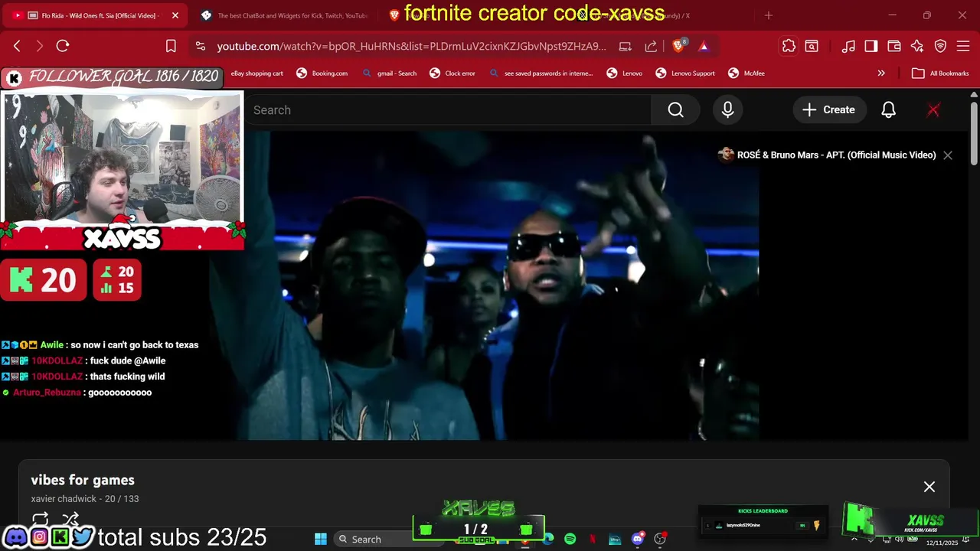Open the McAfee bookmark
The image size is (980, 551).
point(746,73)
